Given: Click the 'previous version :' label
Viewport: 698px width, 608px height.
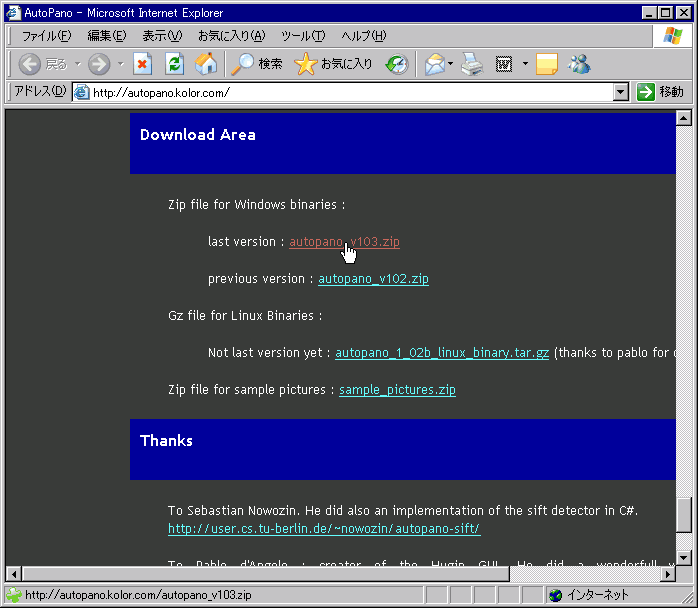Looking at the screenshot, I should (260, 279).
